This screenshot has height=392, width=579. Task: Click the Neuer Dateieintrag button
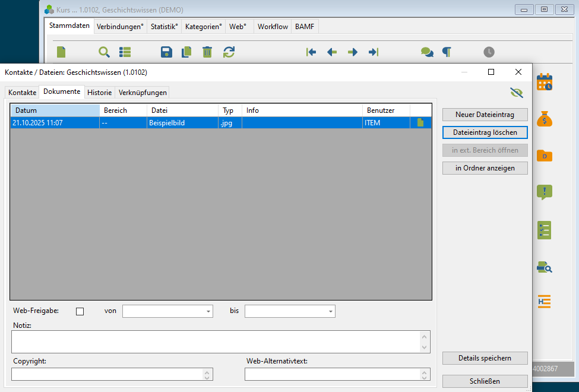point(485,115)
